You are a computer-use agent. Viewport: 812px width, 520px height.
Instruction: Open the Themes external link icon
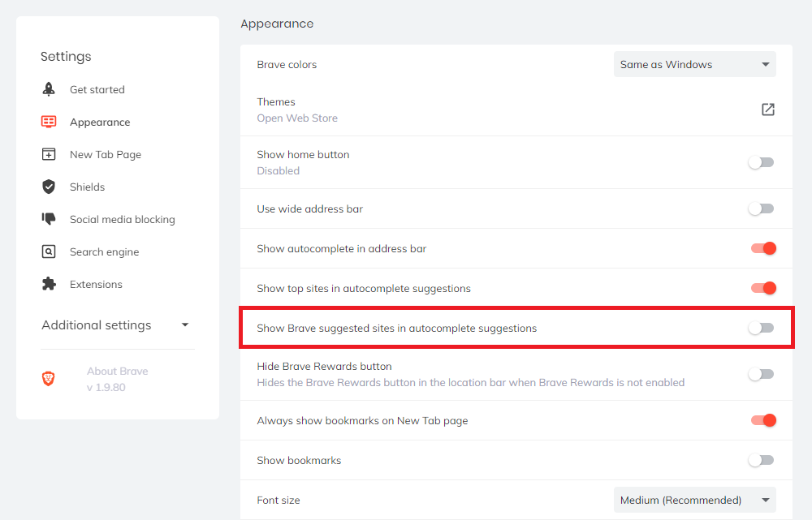pyautogui.click(x=768, y=110)
